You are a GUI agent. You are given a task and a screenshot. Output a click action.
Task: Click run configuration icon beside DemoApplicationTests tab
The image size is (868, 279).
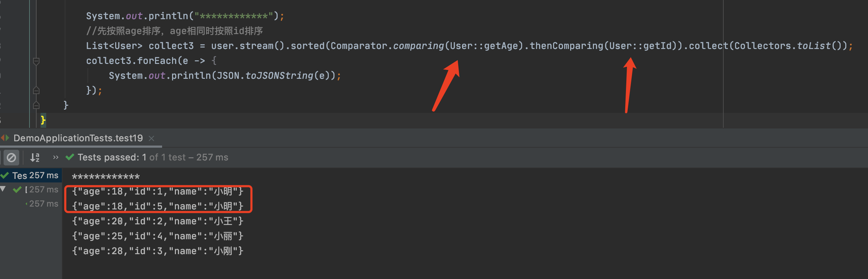pyautogui.click(x=5, y=138)
